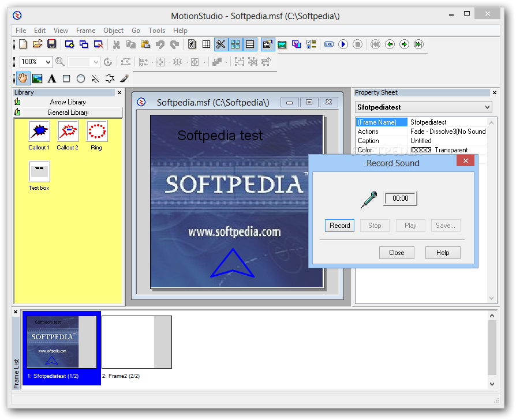
Task: Open the zoom 100% dropdown
Action: click(48, 62)
